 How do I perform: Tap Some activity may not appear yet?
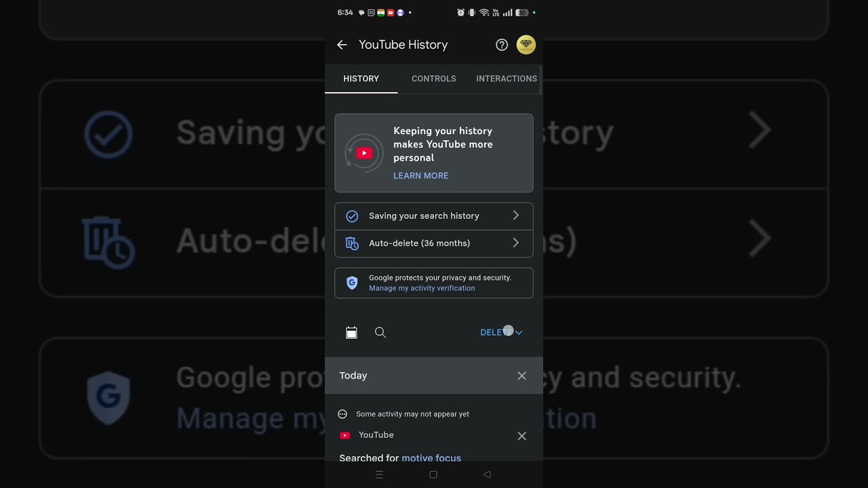[412, 414]
